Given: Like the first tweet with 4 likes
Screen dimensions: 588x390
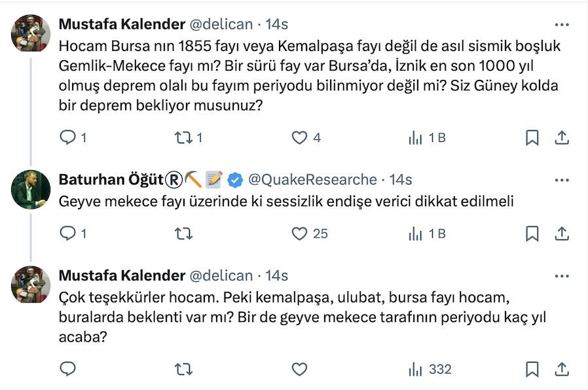Looking at the screenshot, I should pyautogui.click(x=299, y=138).
